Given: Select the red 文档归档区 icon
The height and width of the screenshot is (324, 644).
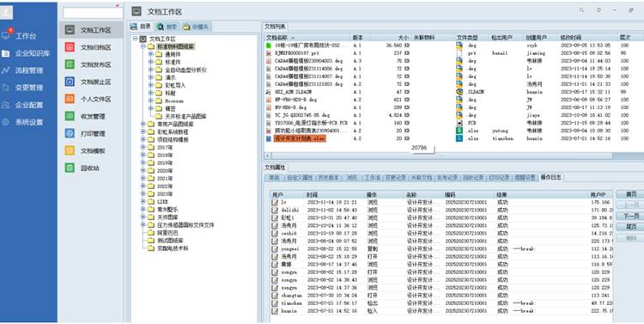Looking at the screenshot, I should click(70, 47).
